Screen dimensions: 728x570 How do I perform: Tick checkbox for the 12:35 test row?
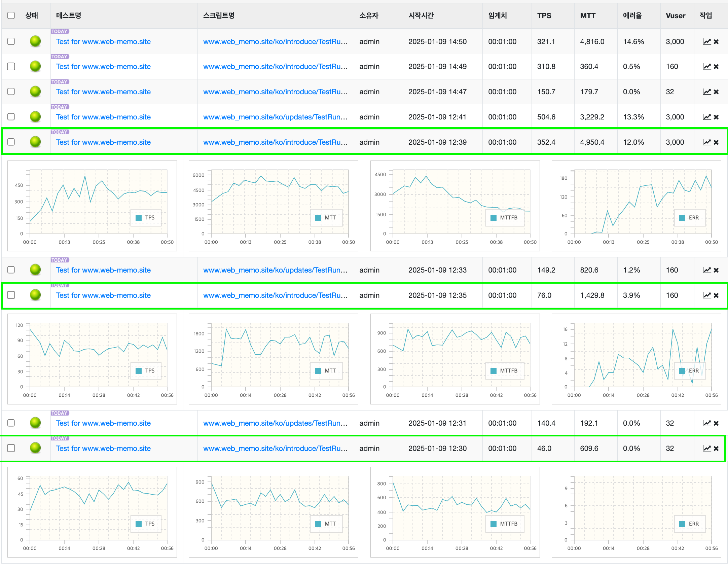click(11, 295)
